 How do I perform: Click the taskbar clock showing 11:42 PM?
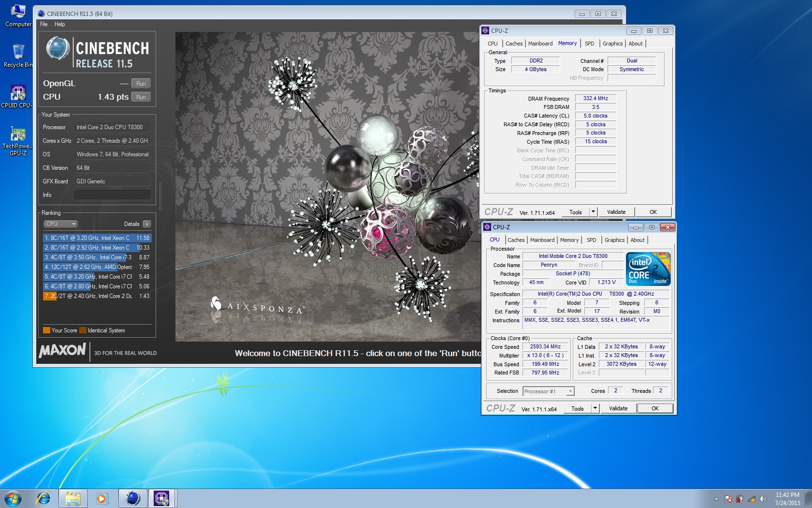coord(787,499)
